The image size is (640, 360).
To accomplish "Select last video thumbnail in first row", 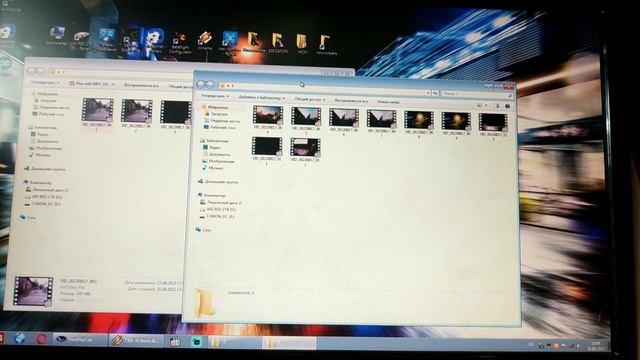I will [493, 122].
